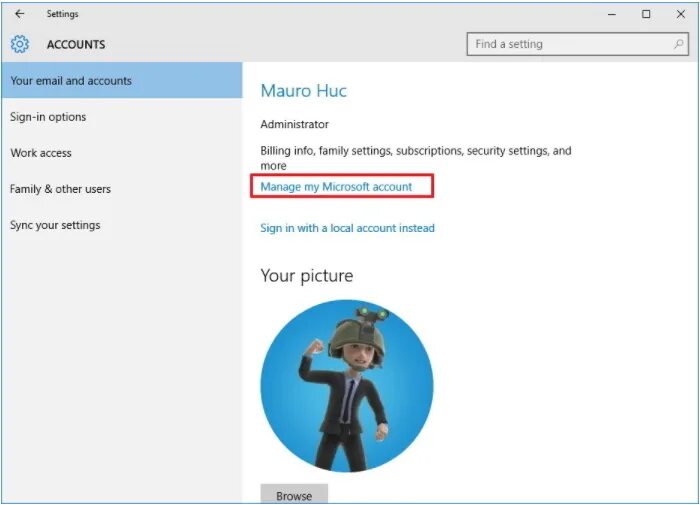The height and width of the screenshot is (505, 700).
Task: Open Family & other users
Action: click(122, 189)
